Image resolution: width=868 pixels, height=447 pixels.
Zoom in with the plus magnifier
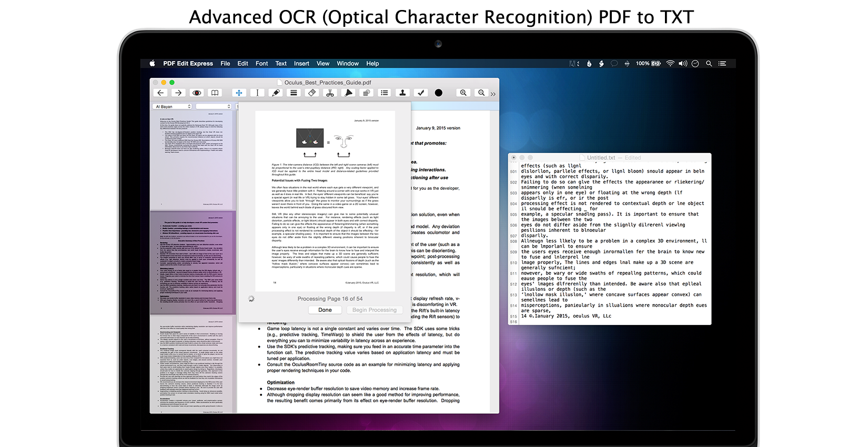[463, 93]
